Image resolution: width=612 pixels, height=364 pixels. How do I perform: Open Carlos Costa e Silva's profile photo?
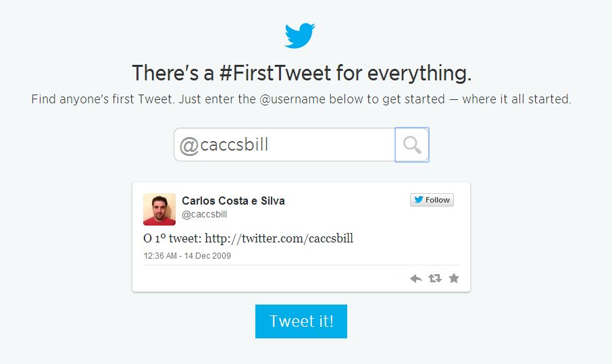pos(159,209)
